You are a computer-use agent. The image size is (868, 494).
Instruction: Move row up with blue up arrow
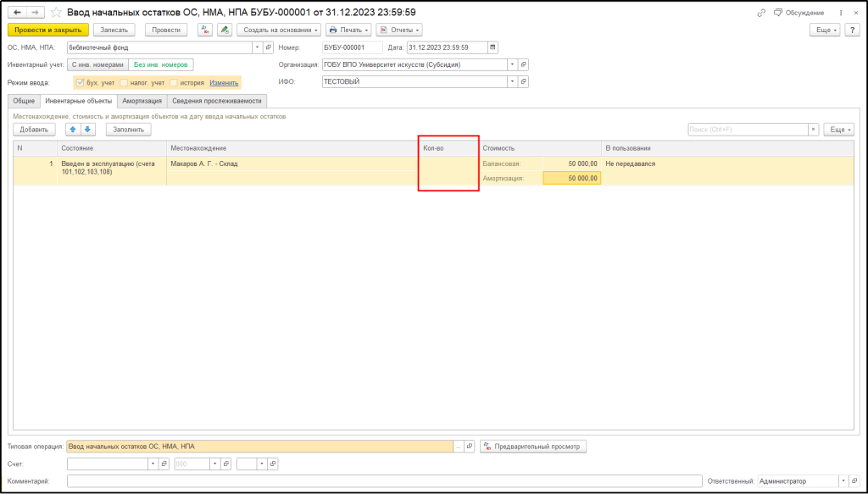click(73, 130)
